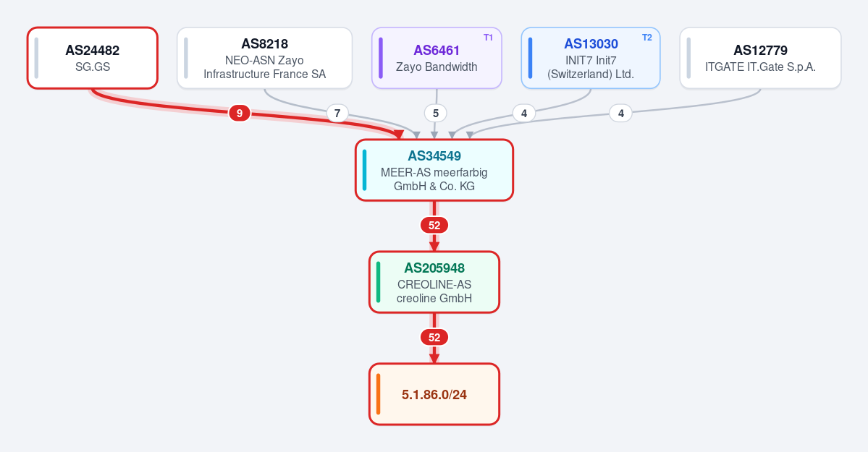Select the 5 path count badge
Viewport: 868px width, 452px height.
click(436, 114)
